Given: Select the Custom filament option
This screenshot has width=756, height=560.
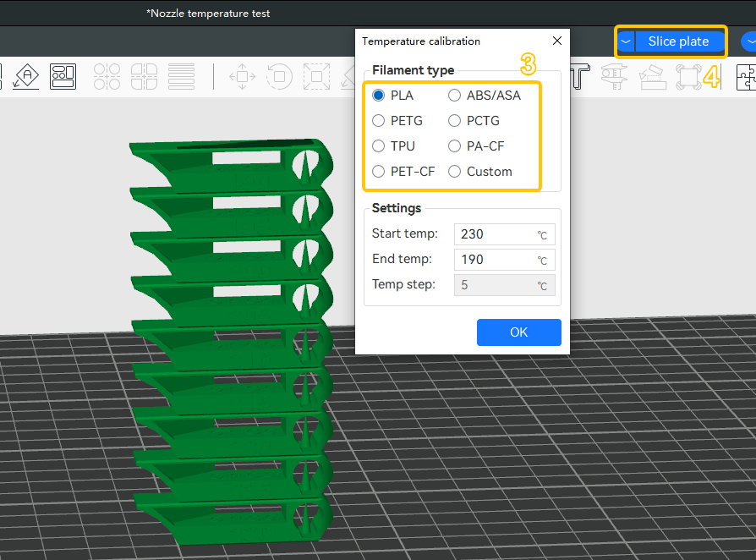Looking at the screenshot, I should click(480, 172).
